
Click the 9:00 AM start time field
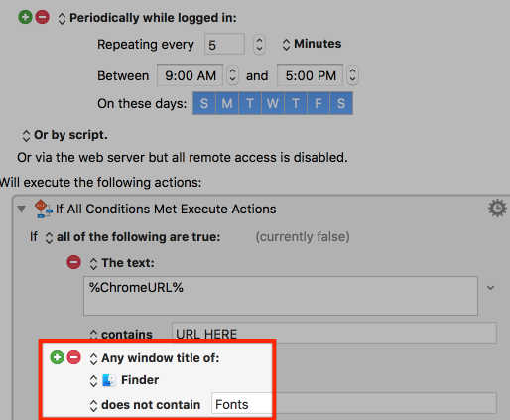191,75
